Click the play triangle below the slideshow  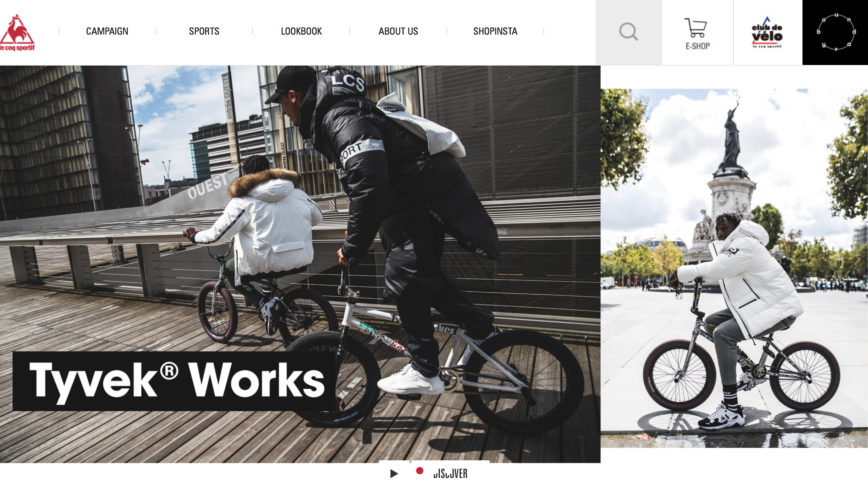pyautogui.click(x=394, y=474)
